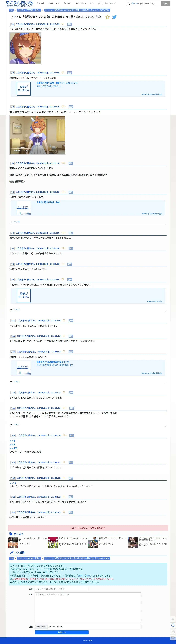The image size is (176, 644).
Task: Like post 17 with its heart icon
Action: pyautogui.click(x=64, y=478)
